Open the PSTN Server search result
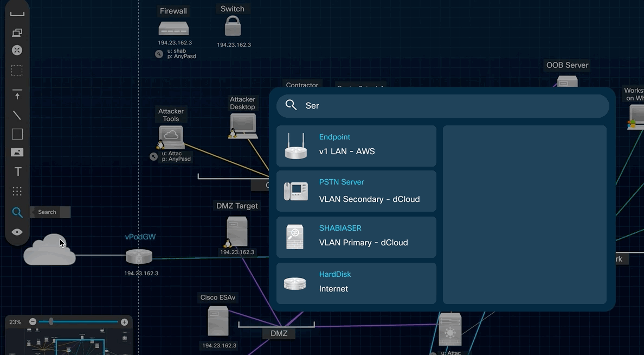The image size is (644, 355). [356, 191]
